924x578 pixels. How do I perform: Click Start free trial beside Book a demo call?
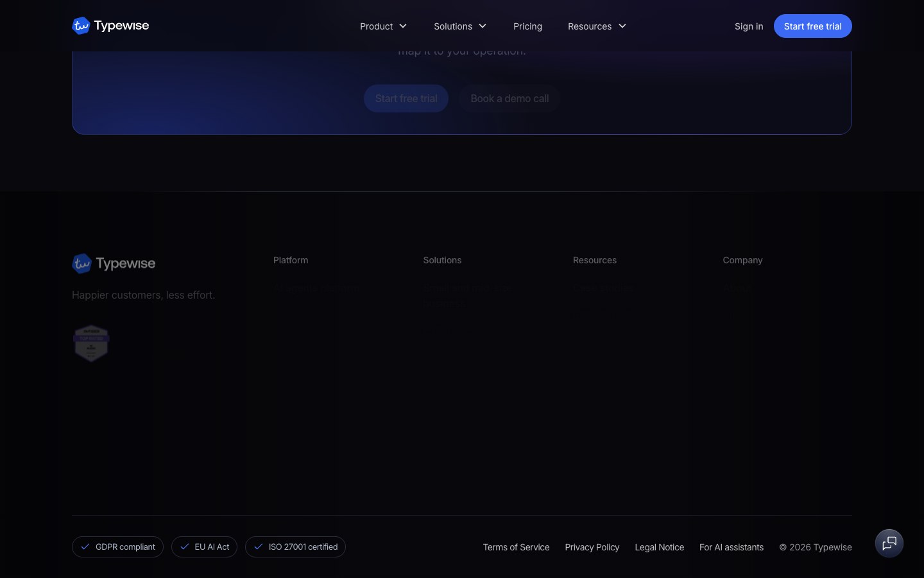tap(406, 98)
